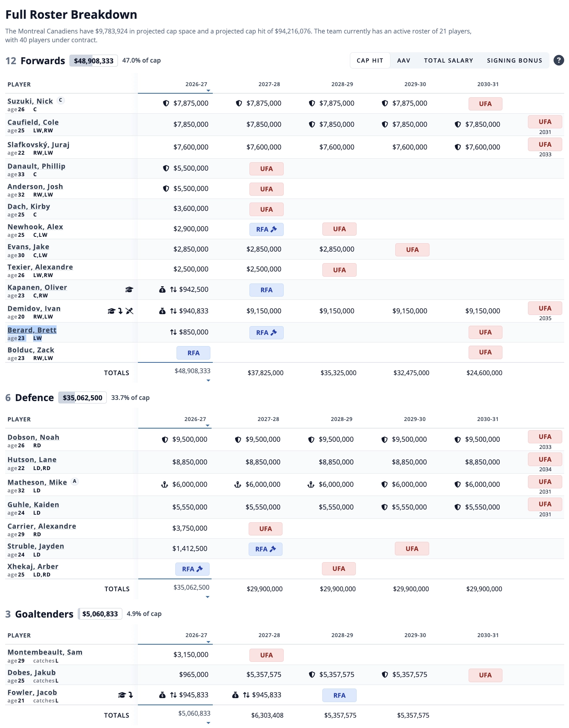The width and height of the screenshot is (569, 728).
Task: Click Newhook's RFA arbitration hammer badge for 2027-28
Action: (267, 229)
